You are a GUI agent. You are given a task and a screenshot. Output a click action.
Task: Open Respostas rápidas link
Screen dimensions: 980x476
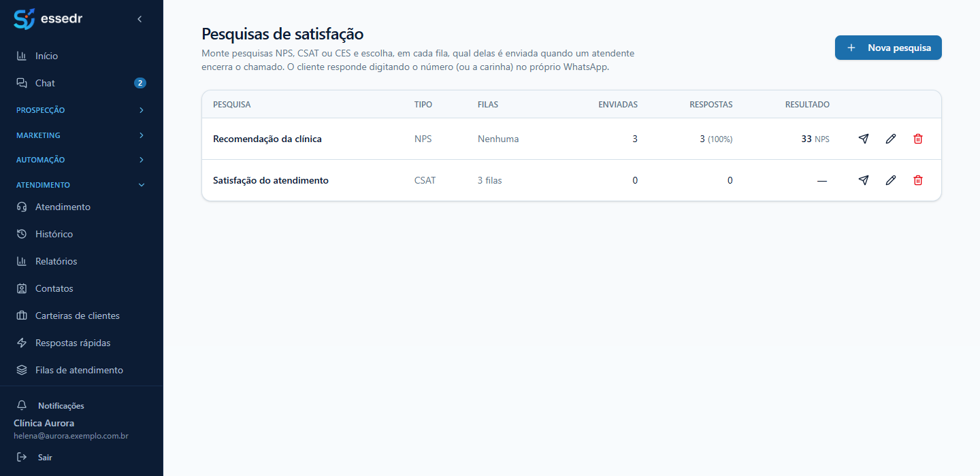click(82, 343)
